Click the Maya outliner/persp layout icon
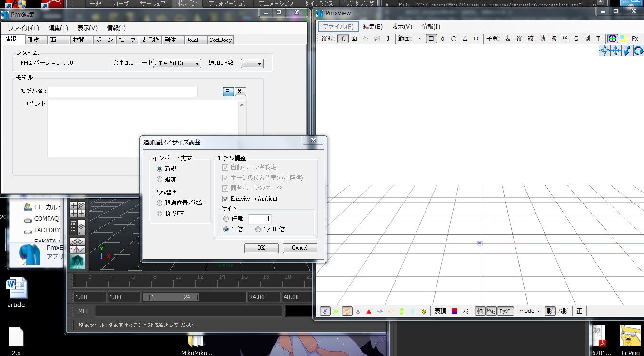The height and width of the screenshot is (356, 644). (78, 227)
